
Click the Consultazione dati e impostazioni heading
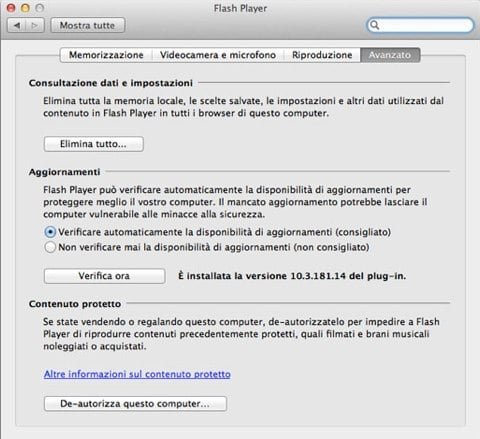[111, 83]
